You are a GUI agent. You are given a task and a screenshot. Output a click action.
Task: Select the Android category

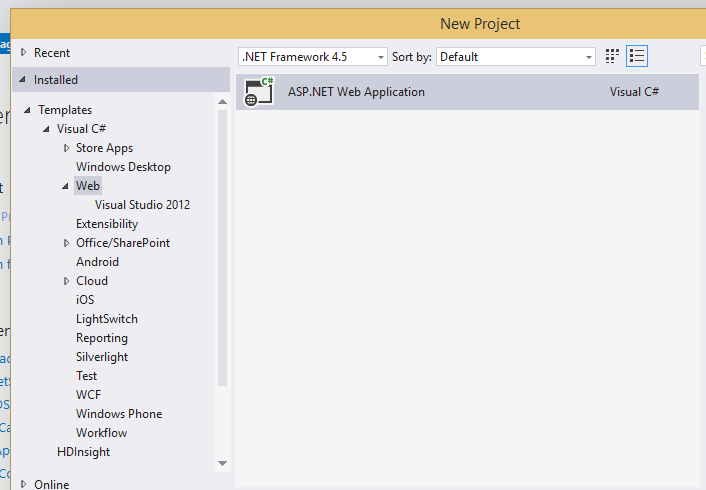[x=97, y=262]
